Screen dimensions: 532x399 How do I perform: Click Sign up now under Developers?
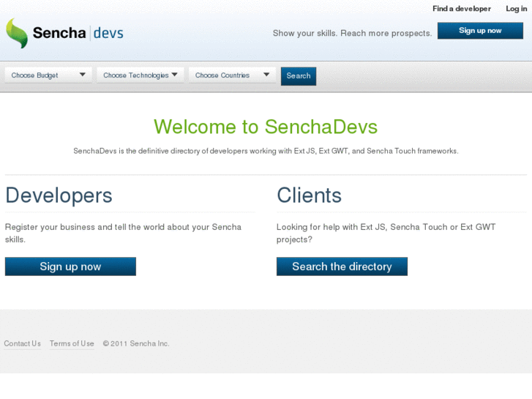tap(70, 266)
